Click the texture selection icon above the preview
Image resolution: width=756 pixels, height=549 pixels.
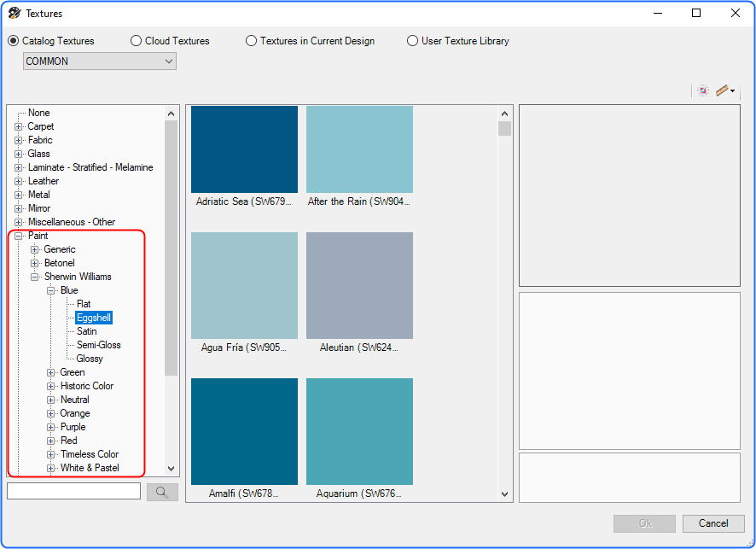703,91
